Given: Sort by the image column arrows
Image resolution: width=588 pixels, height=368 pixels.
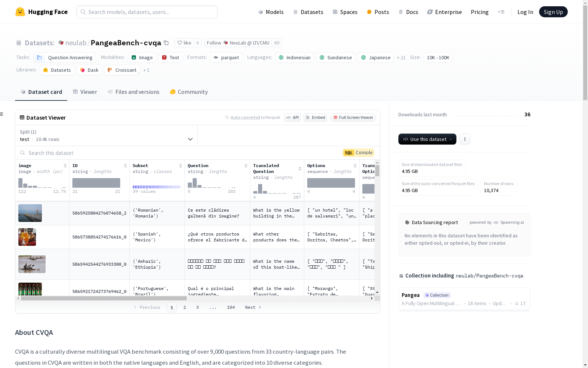Looking at the screenshot, I should pyautogui.click(x=65, y=166).
